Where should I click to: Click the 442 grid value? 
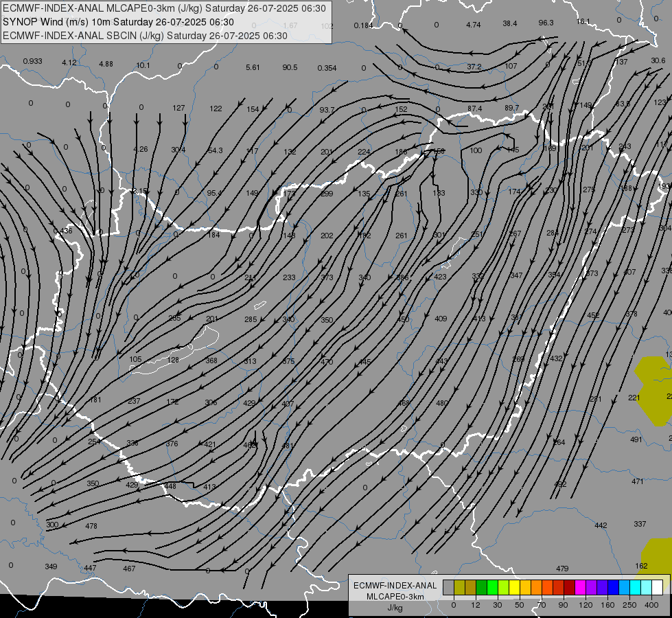tap(601, 525)
